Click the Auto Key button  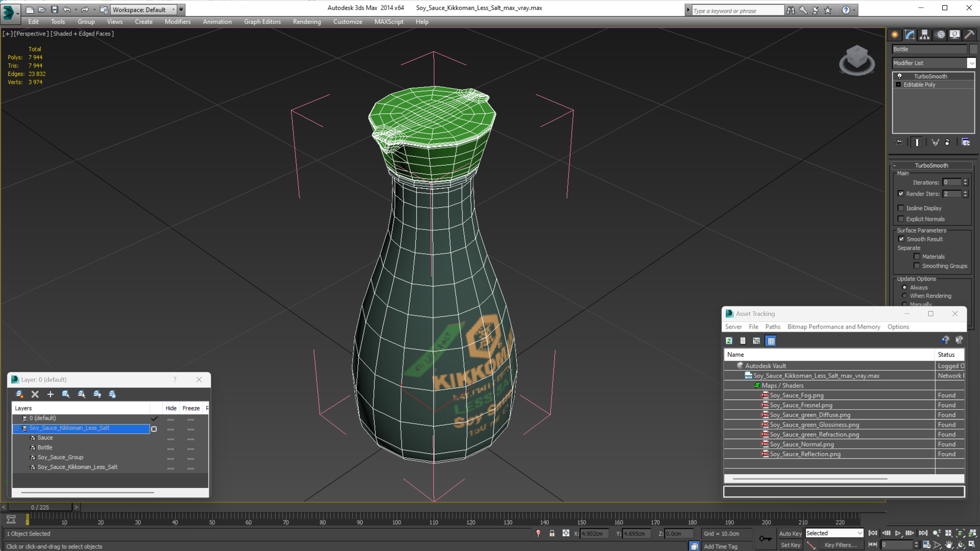(x=790, y=533)
